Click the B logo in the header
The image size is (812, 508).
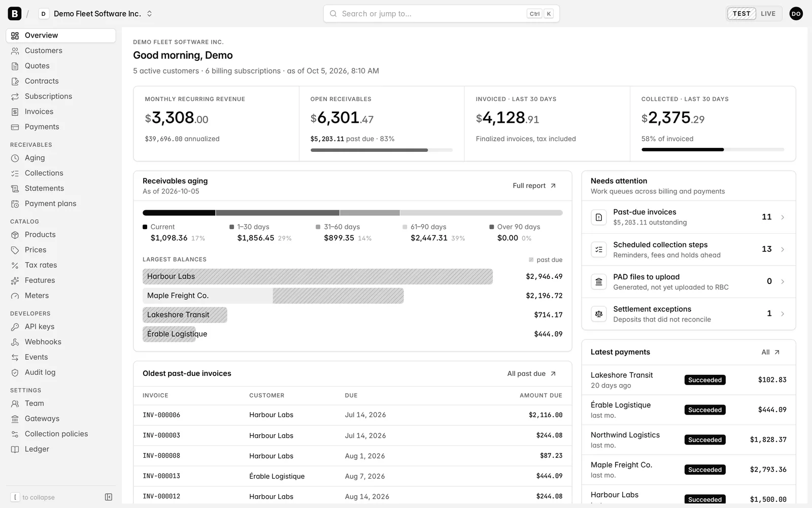coord(15,14)
